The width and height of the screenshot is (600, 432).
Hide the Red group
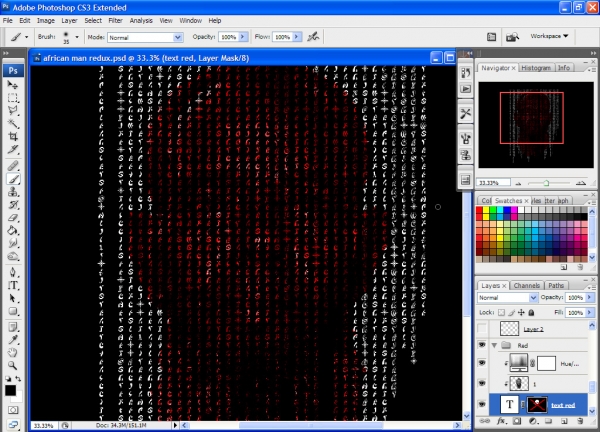click(482, 345)
